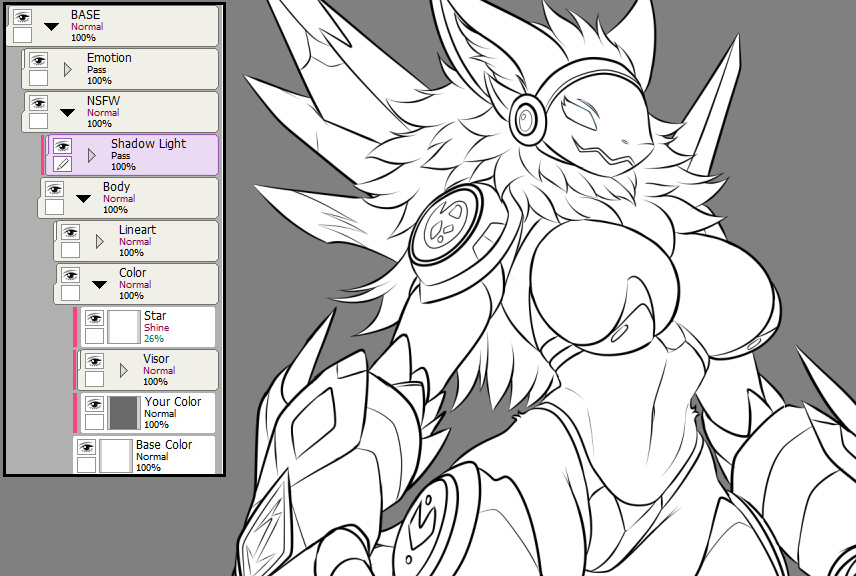The width and height of the screenshot is (856, 576).
Task: Select the Body group name
Action: pyautogui.click(x=116, y=187)
